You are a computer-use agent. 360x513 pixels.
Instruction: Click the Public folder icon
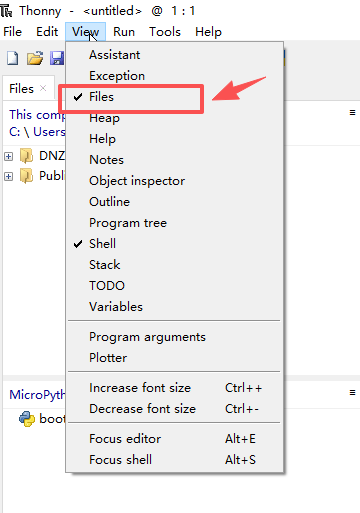26,176
